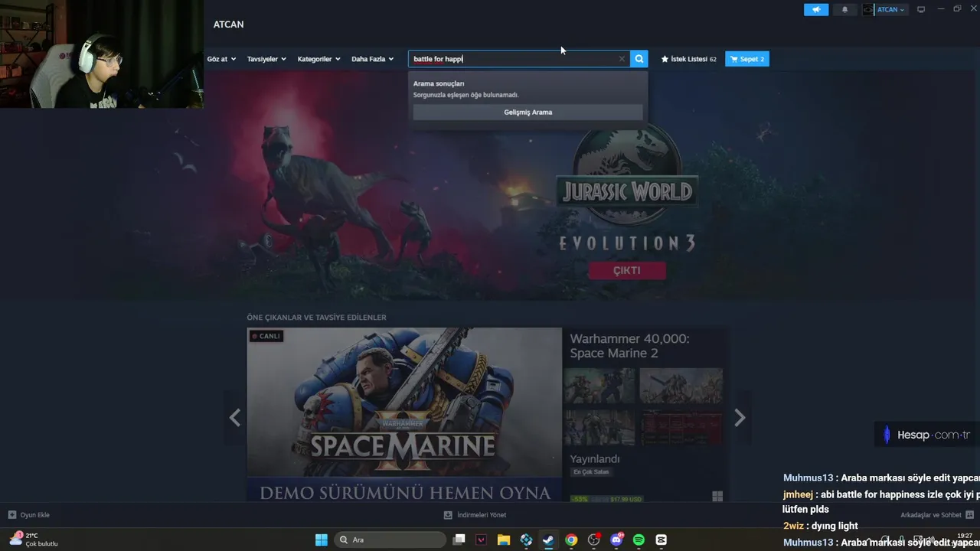Click the taskbar Ara search box

[390, 540]
